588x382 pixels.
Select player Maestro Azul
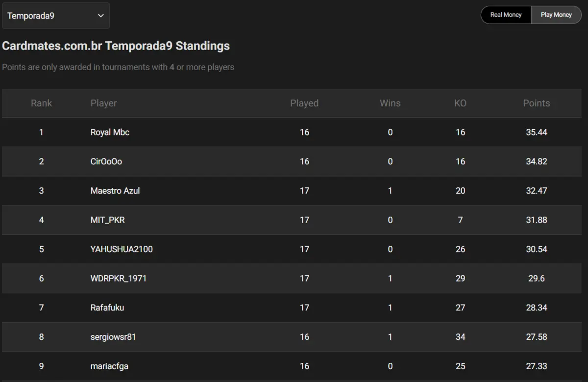point(115,191)
